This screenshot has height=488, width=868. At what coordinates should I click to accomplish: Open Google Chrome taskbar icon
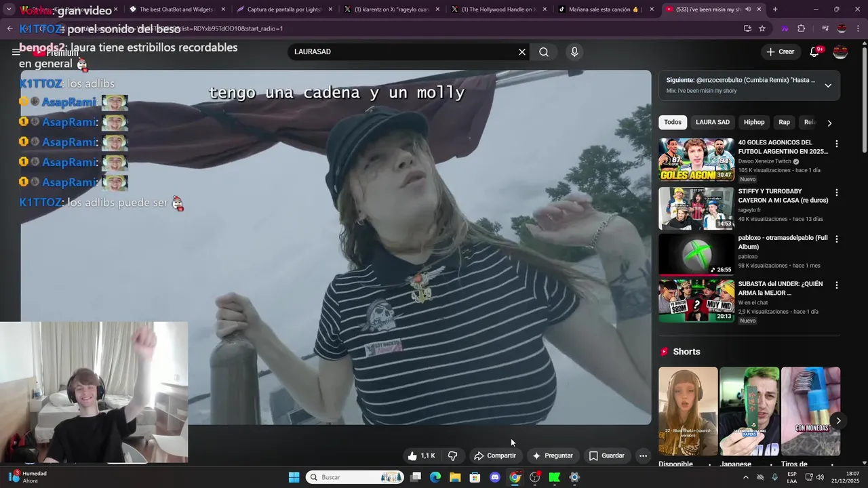click(x=515, y=477)
